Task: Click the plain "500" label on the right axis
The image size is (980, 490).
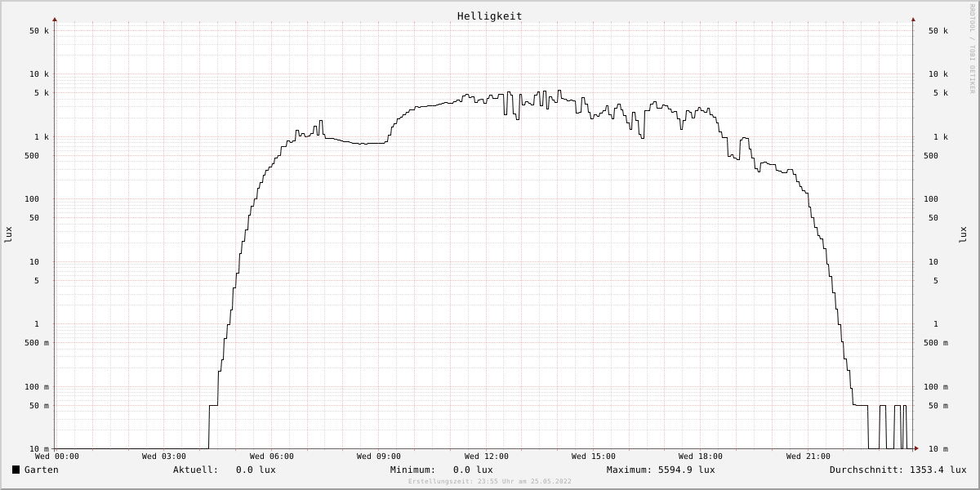Action: [931, 156]
